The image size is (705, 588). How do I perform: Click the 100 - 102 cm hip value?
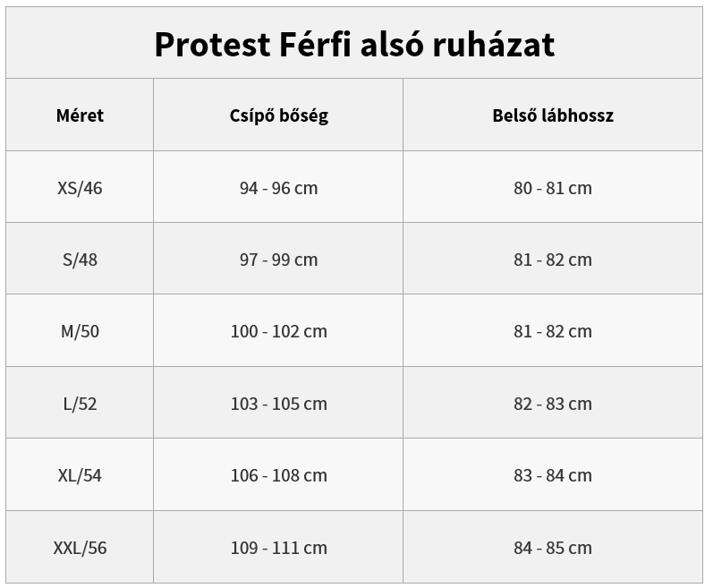point(278,331)
